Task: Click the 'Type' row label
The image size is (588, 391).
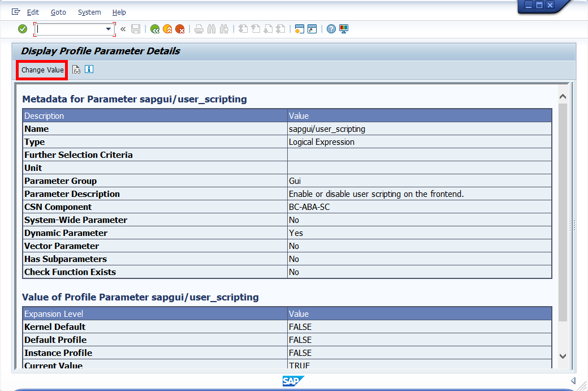Action: coord(34,142)
